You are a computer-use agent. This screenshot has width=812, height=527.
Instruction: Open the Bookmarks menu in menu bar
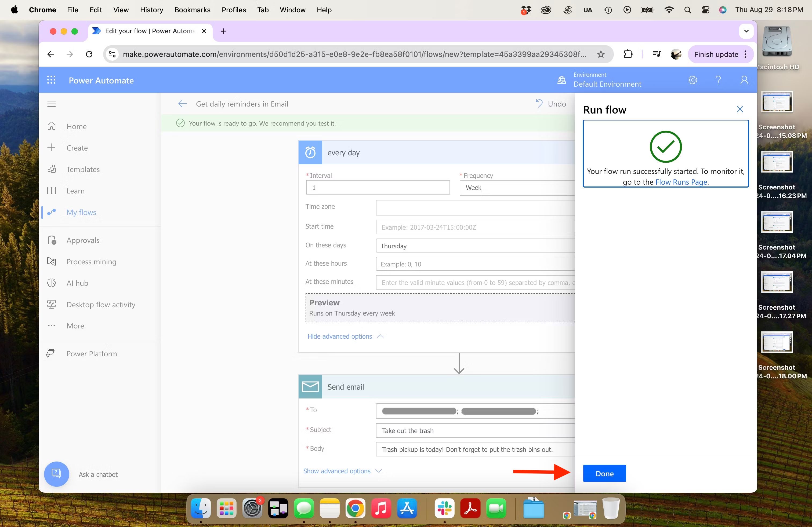tap(193, 10)
